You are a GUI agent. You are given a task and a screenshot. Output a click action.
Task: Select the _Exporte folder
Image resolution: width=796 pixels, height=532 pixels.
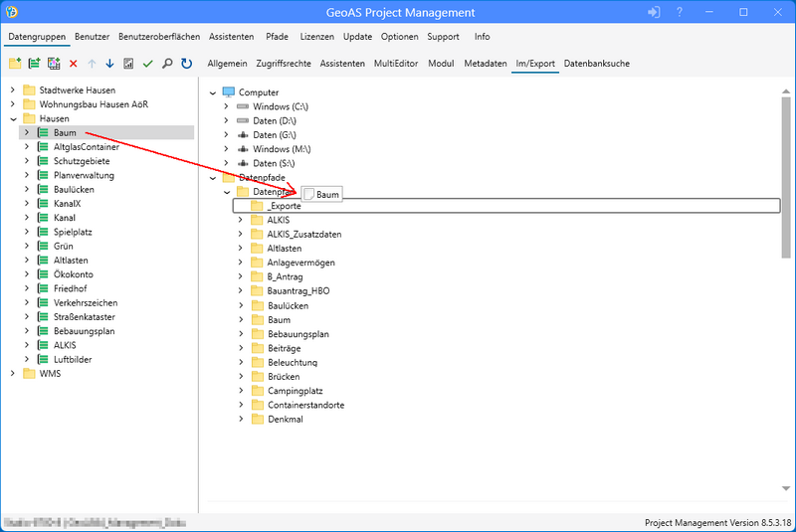point(506,206)
